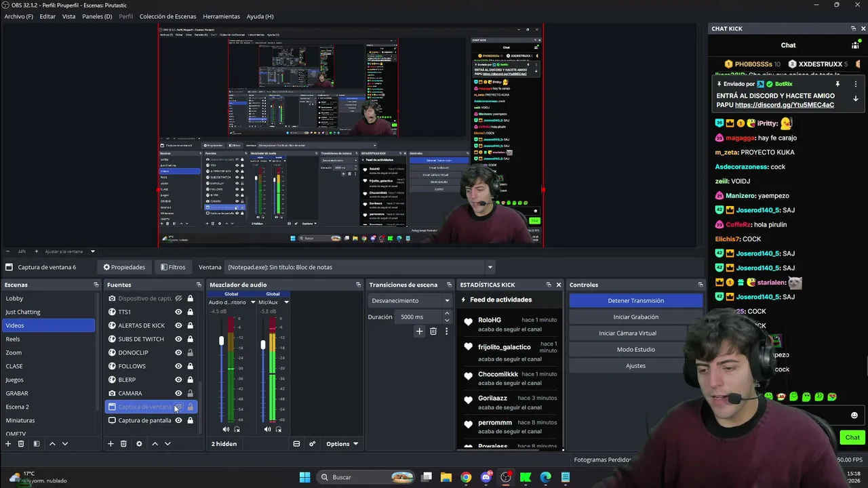Open the audio mixer Options dropdown
The width and height of the screenshot is (868, 488).
click(x=342, y=444)
